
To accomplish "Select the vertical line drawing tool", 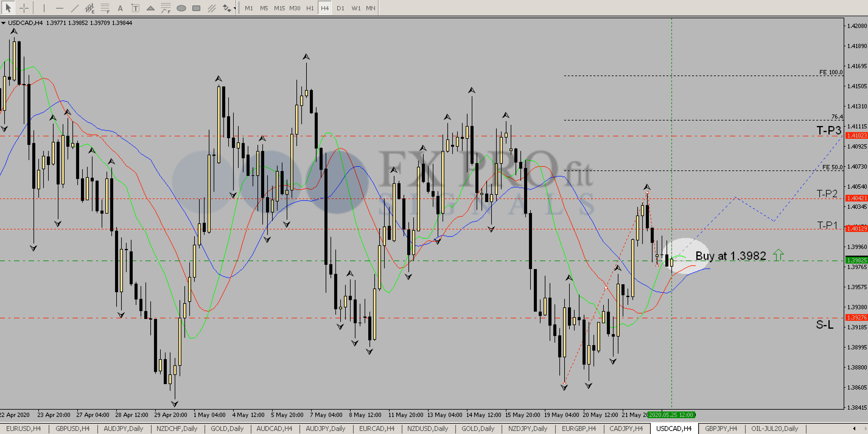I will point(44,8).
